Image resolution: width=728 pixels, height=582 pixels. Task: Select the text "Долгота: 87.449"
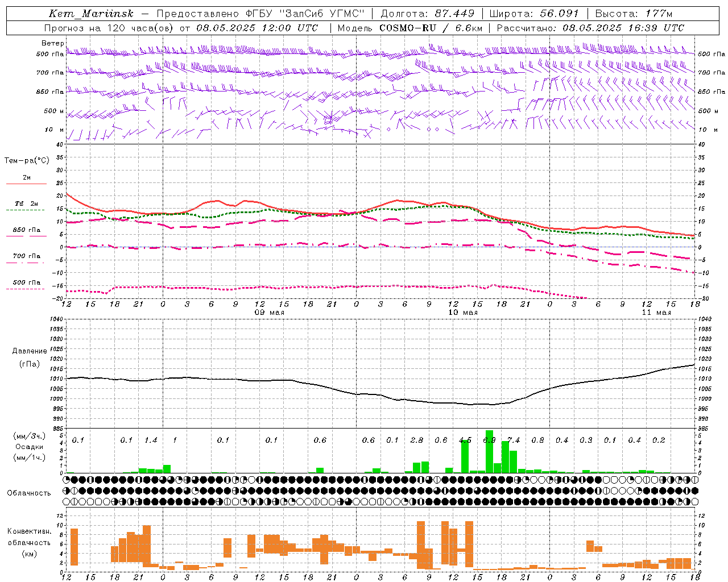coord(427,14)
